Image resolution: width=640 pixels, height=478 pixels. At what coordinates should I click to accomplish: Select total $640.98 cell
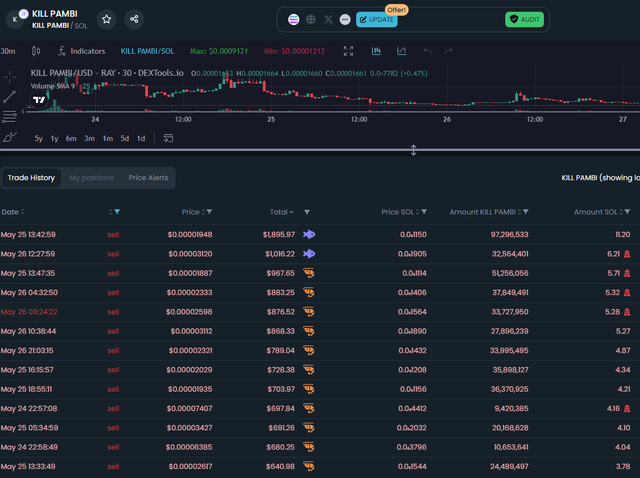click(280, 467)
